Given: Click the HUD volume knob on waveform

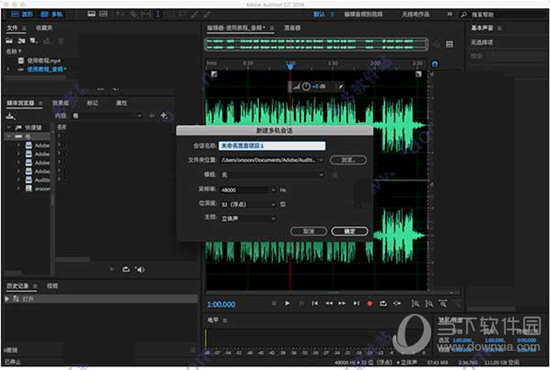Looking at the screenshot, I should (306, 86).
